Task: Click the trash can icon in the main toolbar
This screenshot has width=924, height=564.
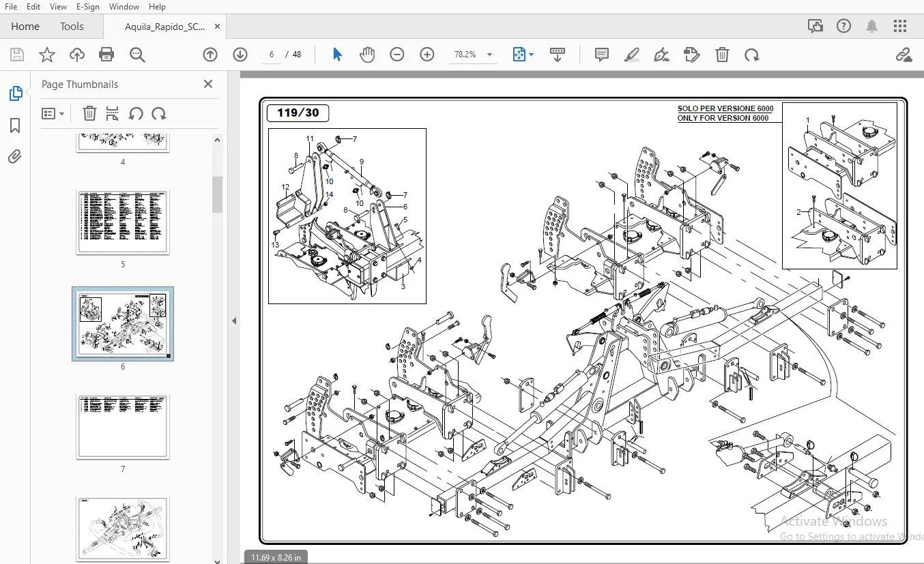Action: [x=723, y=55]
